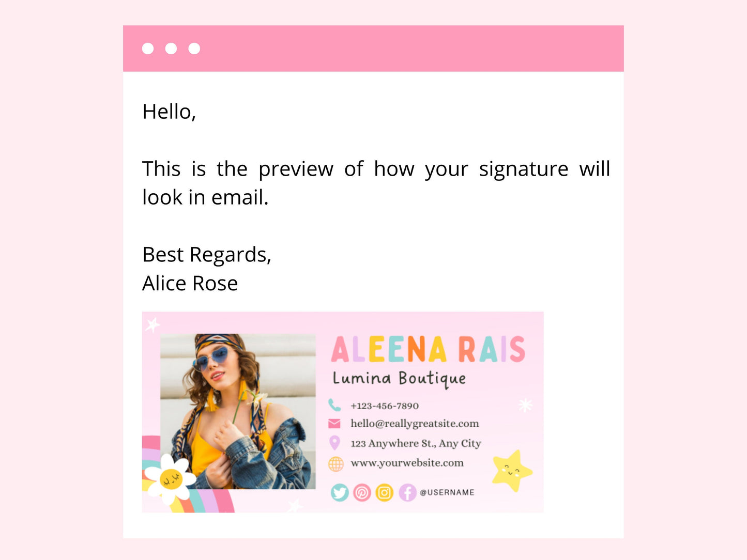Image resolution: width=747 pixels, height=560 pixels.
Task: Open www.yourwebsite.com link
Action: click(407, 463)
